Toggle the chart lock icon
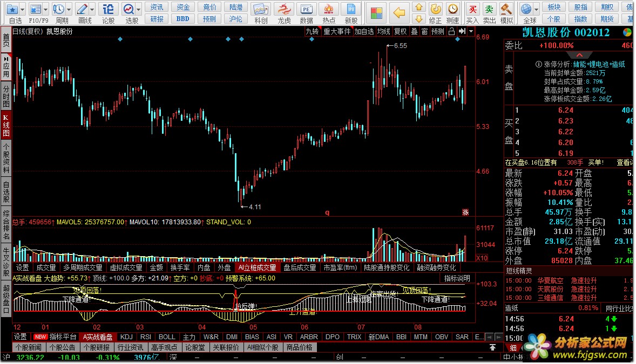This screenshot has height=364, width=636. tap(451, 32)
